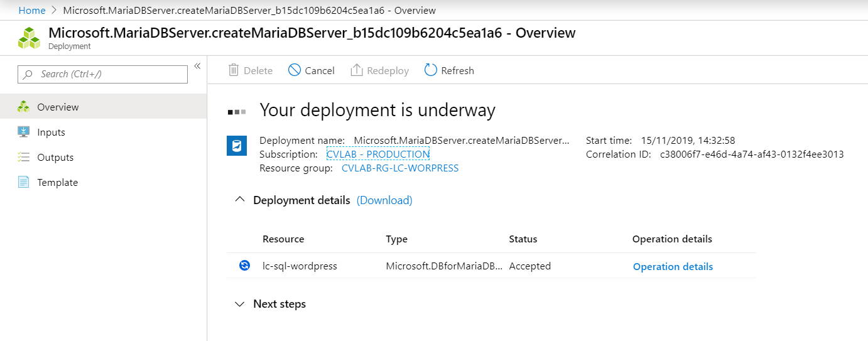The height and width of the screenshot is (341, 868).
Task: Click the start time 15/11/2019, 14:32:58
Action: click(688, 140)
